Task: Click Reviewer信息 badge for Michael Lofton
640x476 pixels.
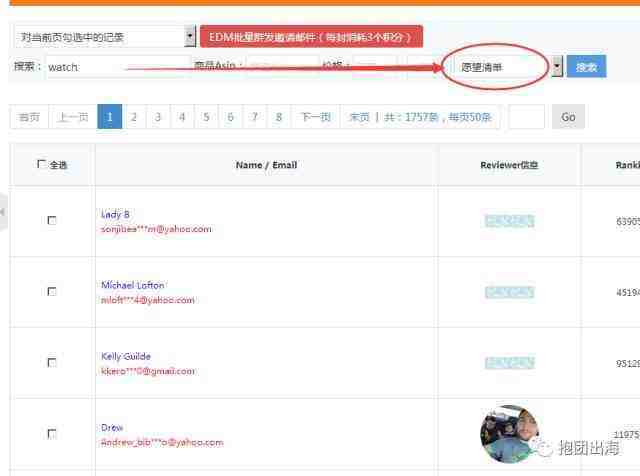Action: pos(509,292)
